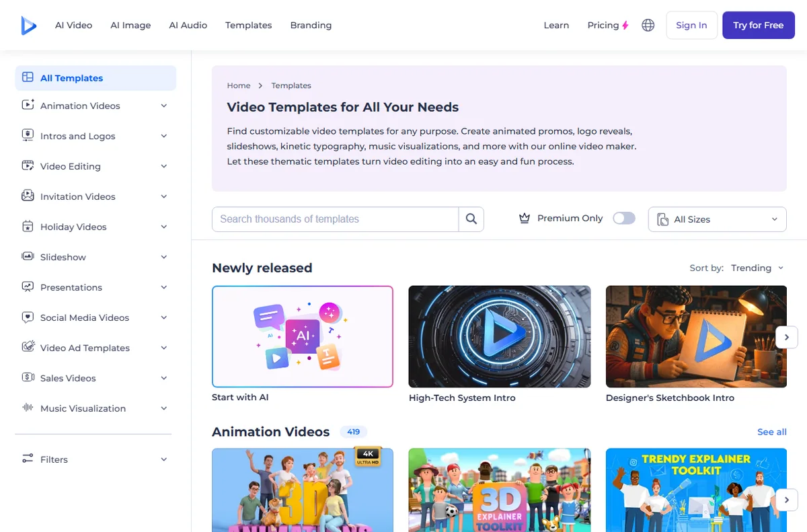The width and height of the screenshot is (807, 532).
Task: Open the High-Tech System Intro thumbnail
Action: click(500, 336)
